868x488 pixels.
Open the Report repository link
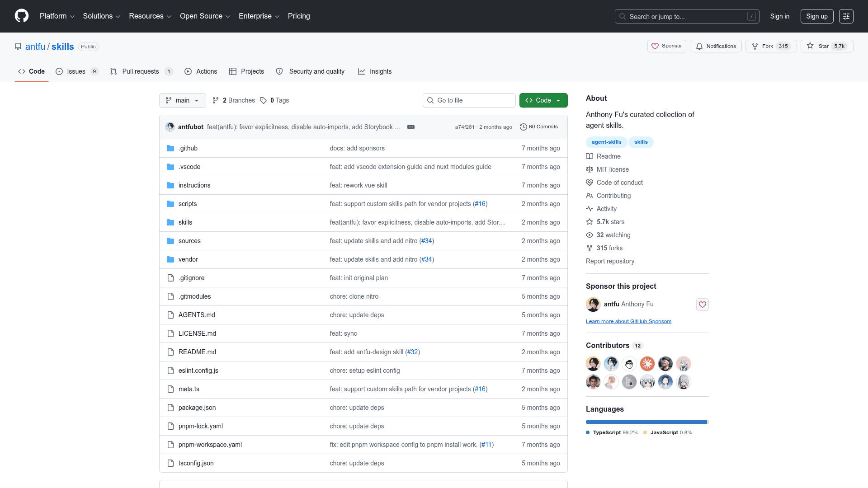pyautogui.click(x=610, y=261)
